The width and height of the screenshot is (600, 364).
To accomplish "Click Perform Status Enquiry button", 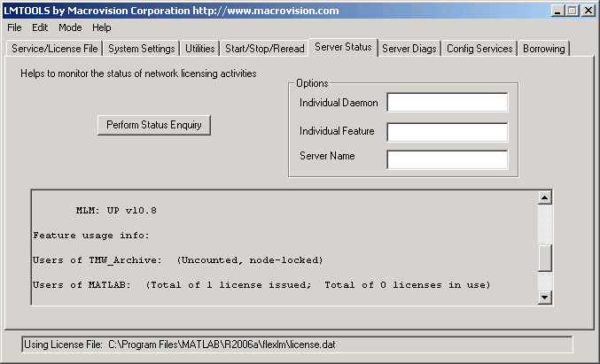I will pos(154,125).
